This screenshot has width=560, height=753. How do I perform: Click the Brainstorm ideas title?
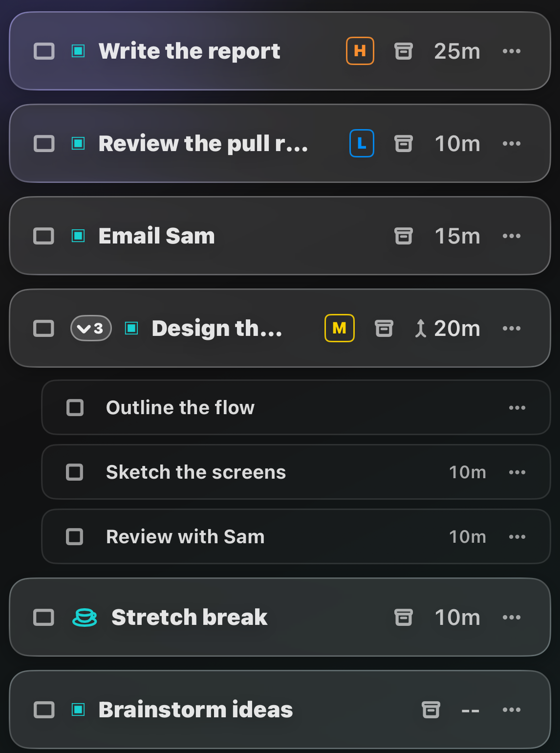[x=196, y=709]
